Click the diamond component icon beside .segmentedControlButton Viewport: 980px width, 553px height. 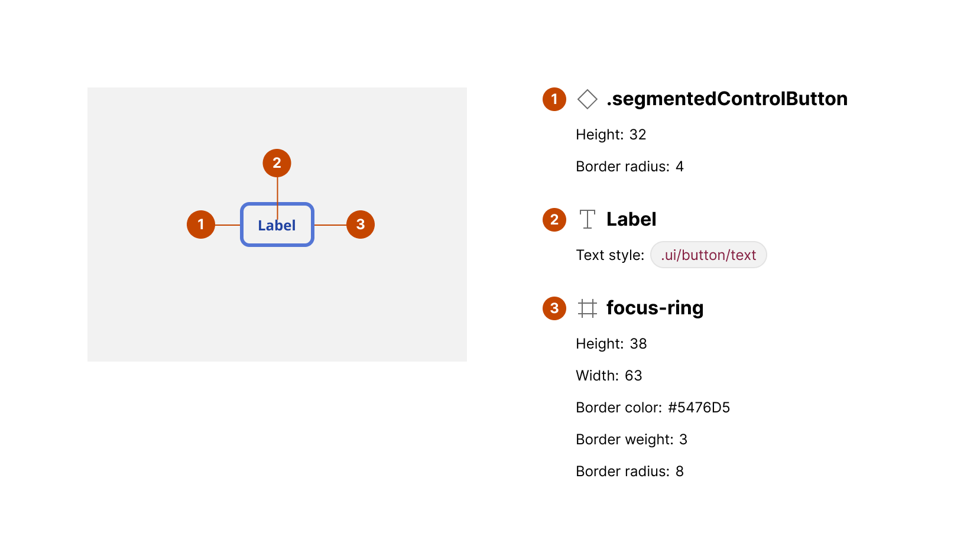pos(587,99)
